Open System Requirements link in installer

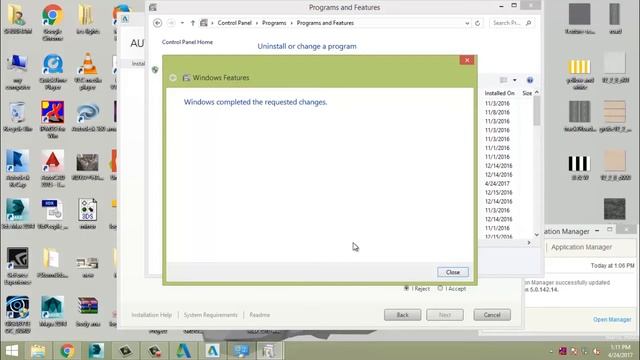(x=211, y=315)
